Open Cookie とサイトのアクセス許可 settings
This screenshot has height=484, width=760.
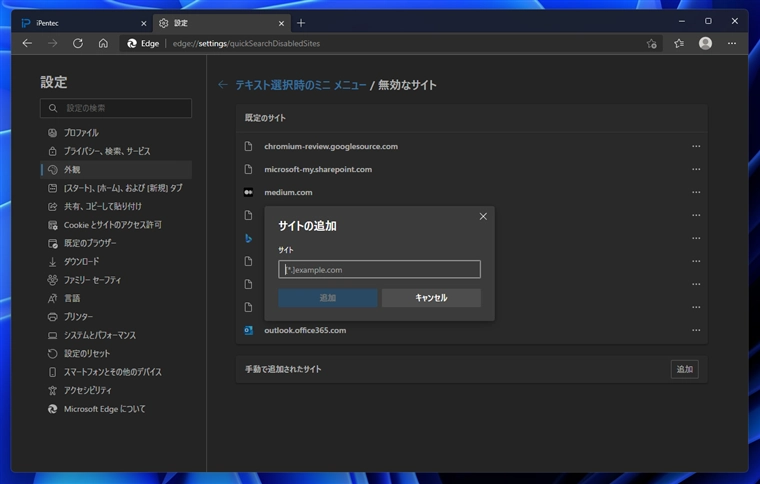pos(116,225)
